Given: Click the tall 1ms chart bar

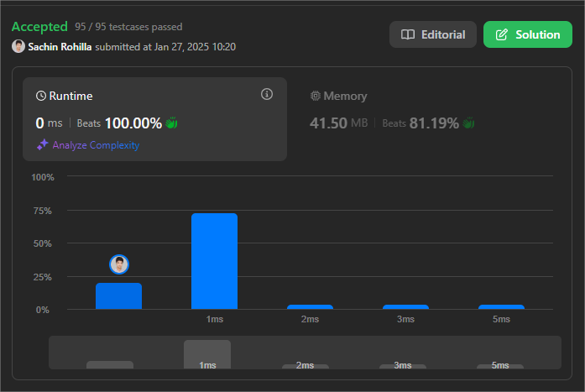Looking at the screenshot, I should coord(215,261).
